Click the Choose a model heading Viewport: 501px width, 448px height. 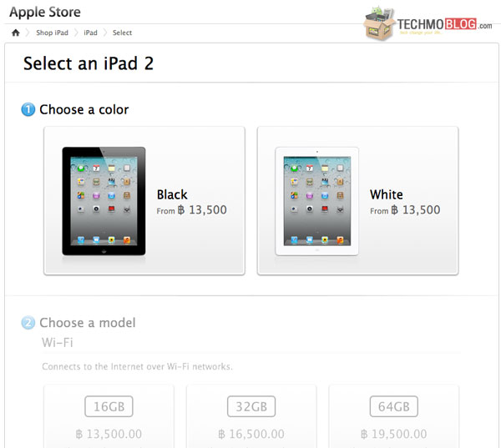pos(88,323)
